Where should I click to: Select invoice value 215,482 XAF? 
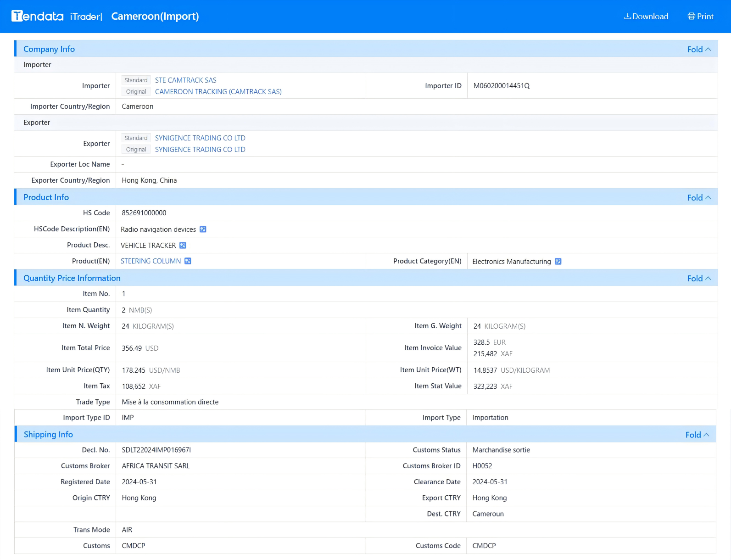pyautogui.click(x=493, y=353)
